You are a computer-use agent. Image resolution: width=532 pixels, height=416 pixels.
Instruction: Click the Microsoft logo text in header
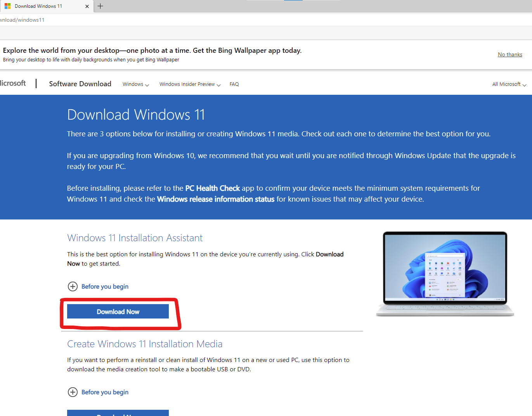tap(13, 83)
